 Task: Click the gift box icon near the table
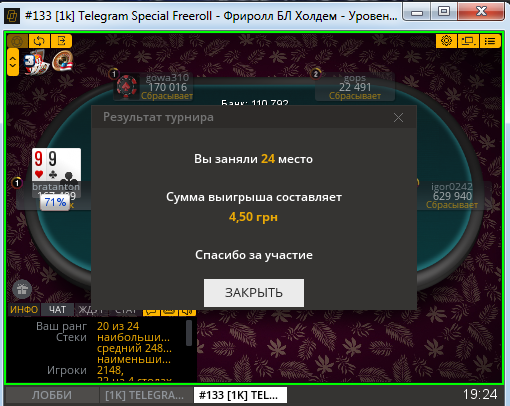22,289
